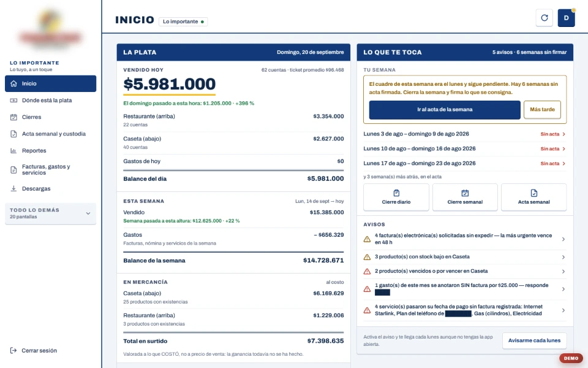Open the Cierres menu item
Viewport: 588px width, 368px height.
[x=50, y=117]
